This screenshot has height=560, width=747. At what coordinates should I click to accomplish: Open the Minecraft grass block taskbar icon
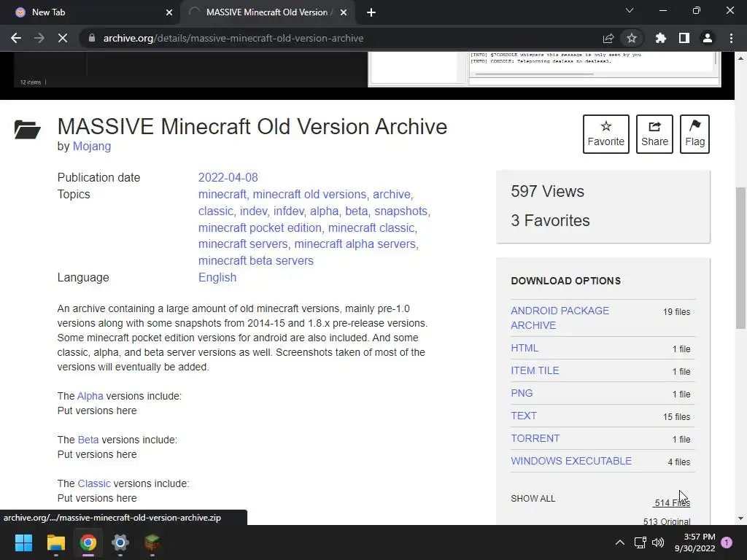[x=152, y=542]
